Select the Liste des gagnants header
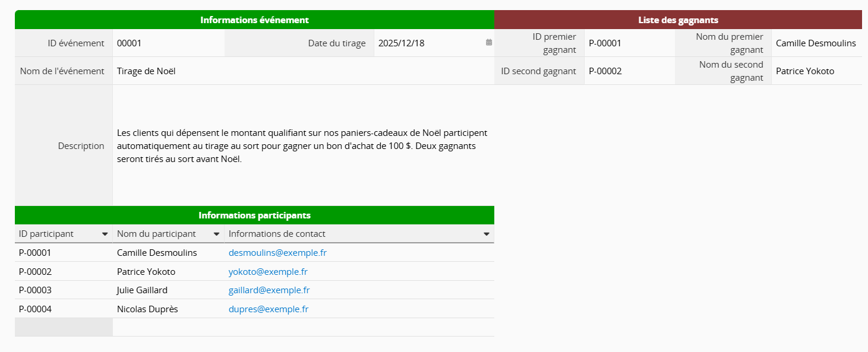The height and width of the screenshot is (352, 868). (678, 20)
